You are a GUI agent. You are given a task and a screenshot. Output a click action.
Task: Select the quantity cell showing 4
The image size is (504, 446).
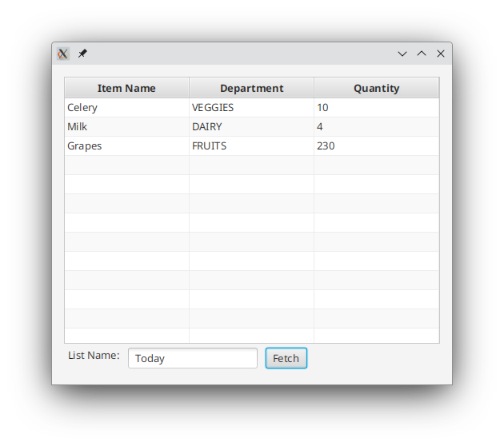click(376, 127)
